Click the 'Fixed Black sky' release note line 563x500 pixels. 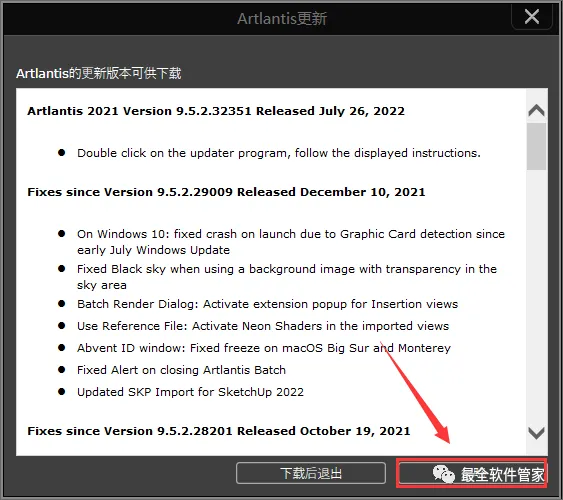[x=287, y=277]
